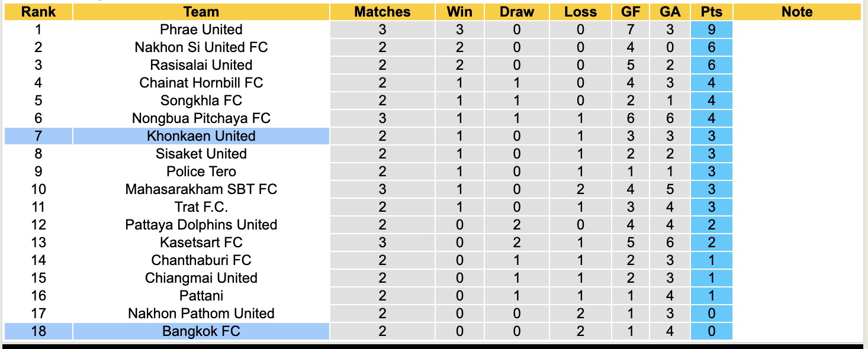Click Pattaya Dolphins United team name

click(x=201, y=225)
